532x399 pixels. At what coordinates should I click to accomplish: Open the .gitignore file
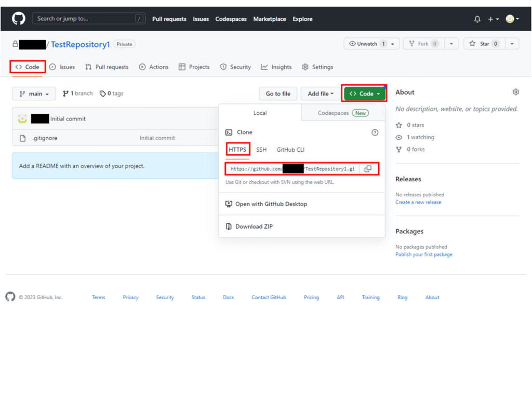click(45, 138)
